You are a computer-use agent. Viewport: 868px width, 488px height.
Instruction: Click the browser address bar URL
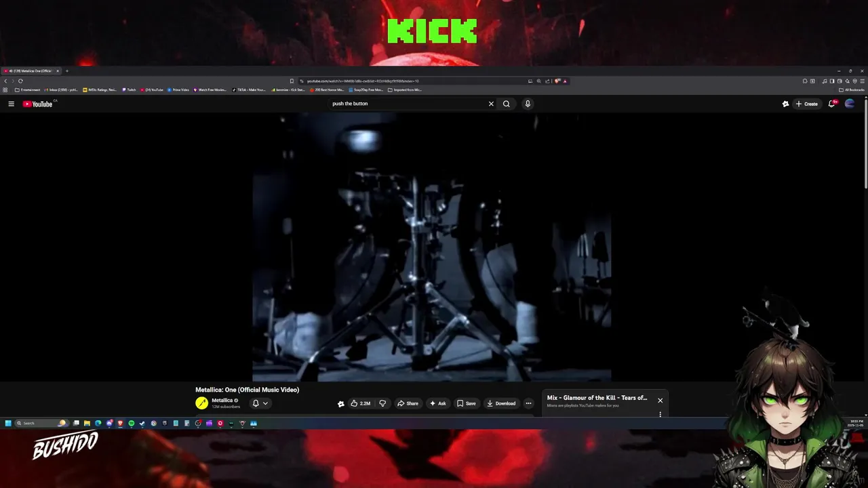[363, 81]
